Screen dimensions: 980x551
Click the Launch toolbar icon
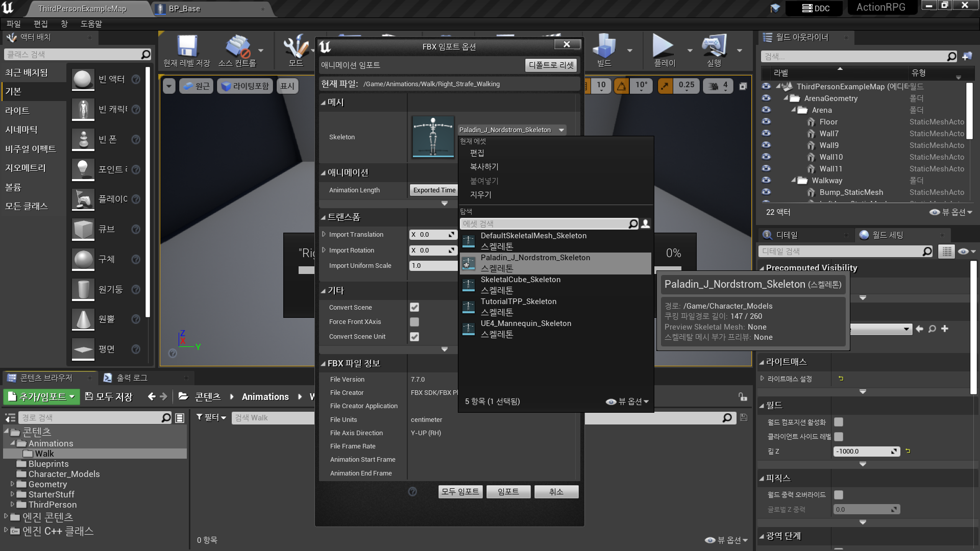[714, 46]
